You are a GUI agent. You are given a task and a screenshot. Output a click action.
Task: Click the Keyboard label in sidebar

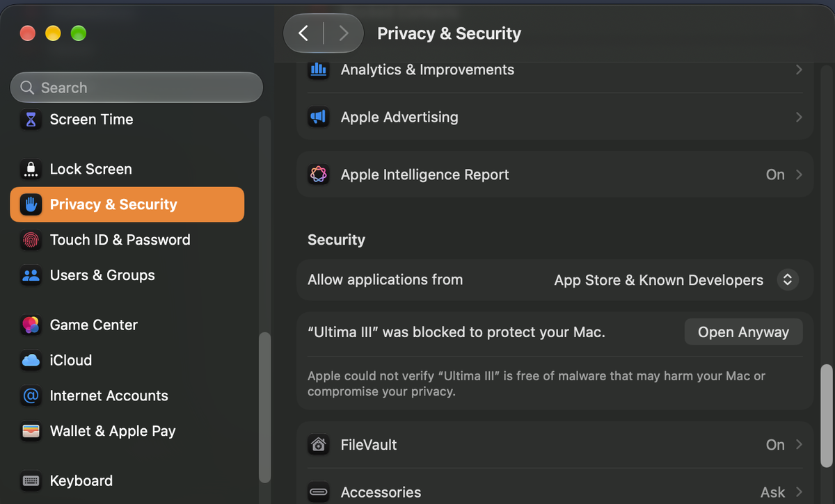click(x=81, y=480)
